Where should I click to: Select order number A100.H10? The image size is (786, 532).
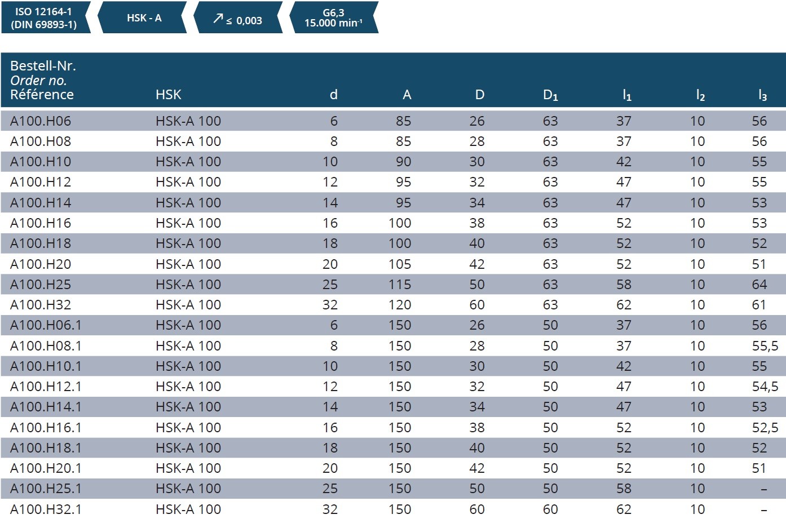click(x=41, y=162)
